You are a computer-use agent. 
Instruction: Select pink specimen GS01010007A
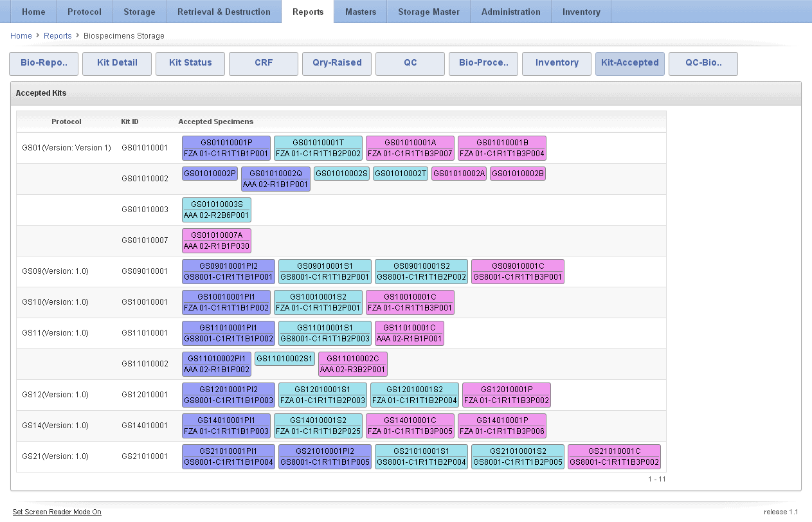coord(217,240)
